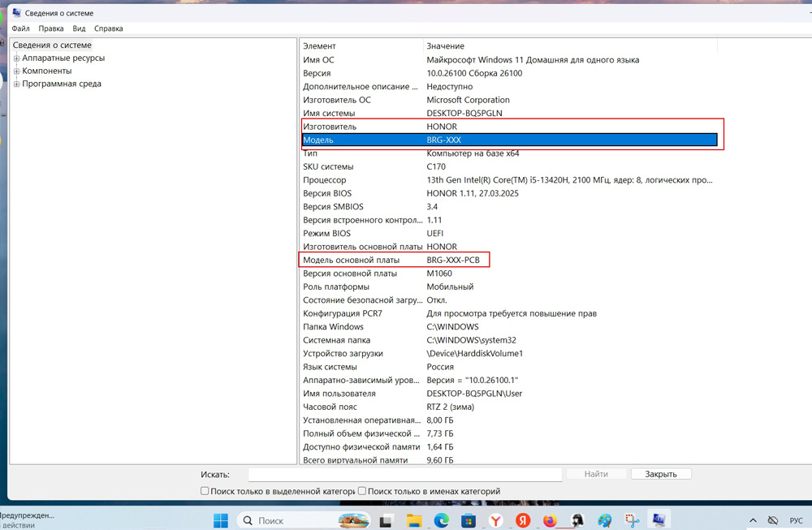This screenshot has width=812, height=530.
Task: Click the 'Элемент' column header
Action: point(361,46)
